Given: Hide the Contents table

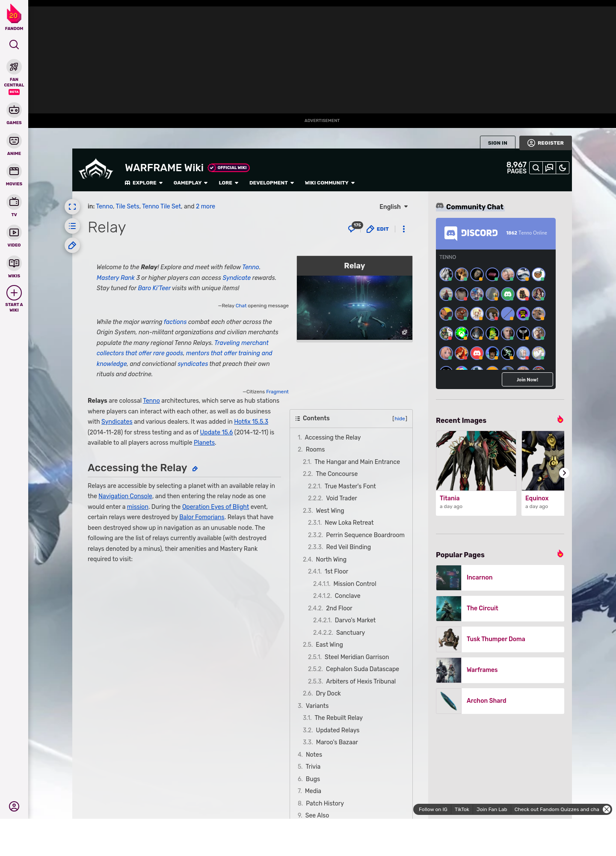Looking at the screenshot, I should 400,419.
